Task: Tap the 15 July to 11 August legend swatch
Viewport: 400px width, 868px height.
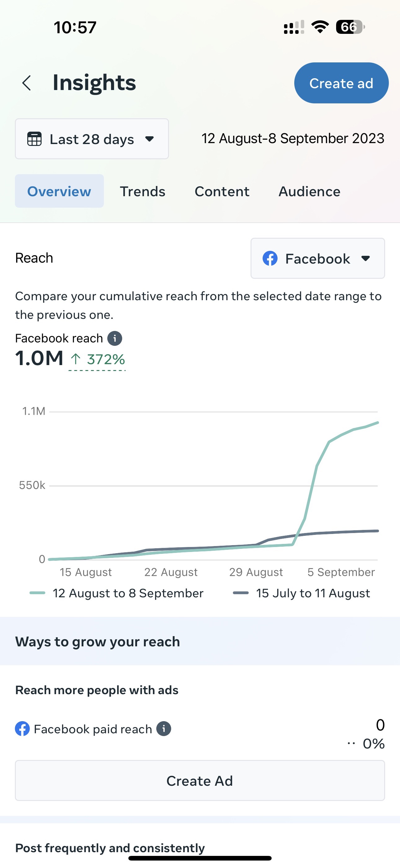Action: [x=240, y=593]
